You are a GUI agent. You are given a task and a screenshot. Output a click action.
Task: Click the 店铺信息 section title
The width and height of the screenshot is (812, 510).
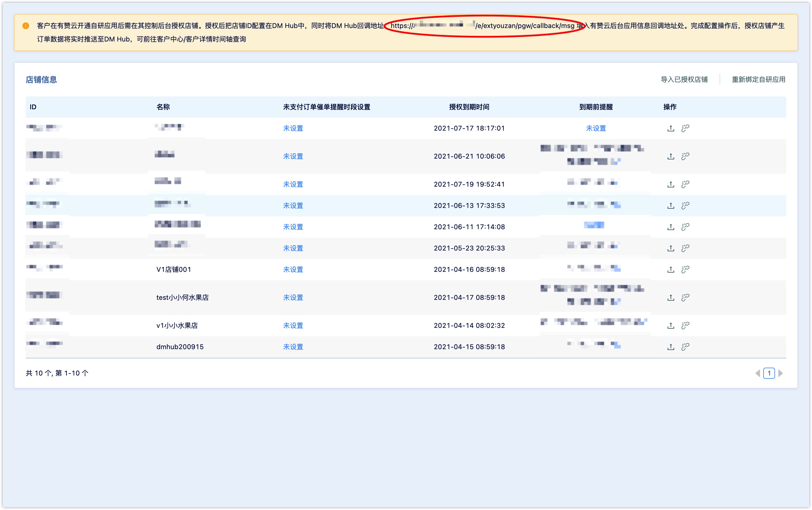point(41,80)
